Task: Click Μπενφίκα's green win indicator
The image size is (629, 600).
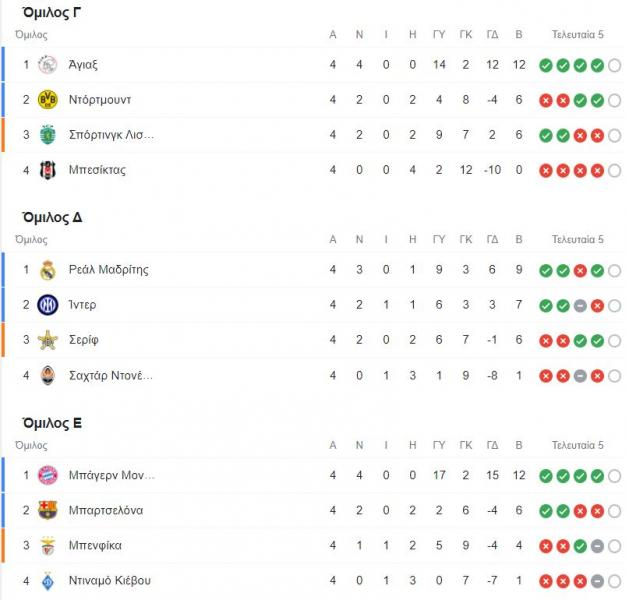Action: click(580, 546)
